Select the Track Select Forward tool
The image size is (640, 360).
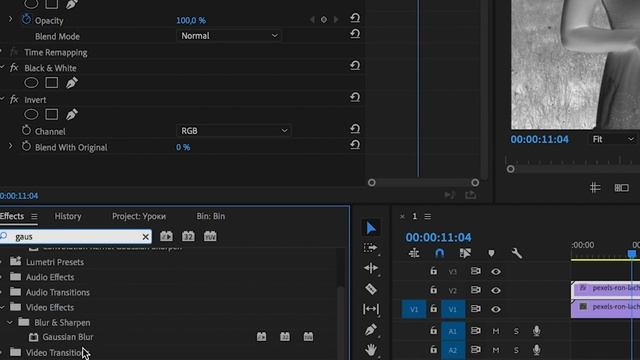point(370,248)
